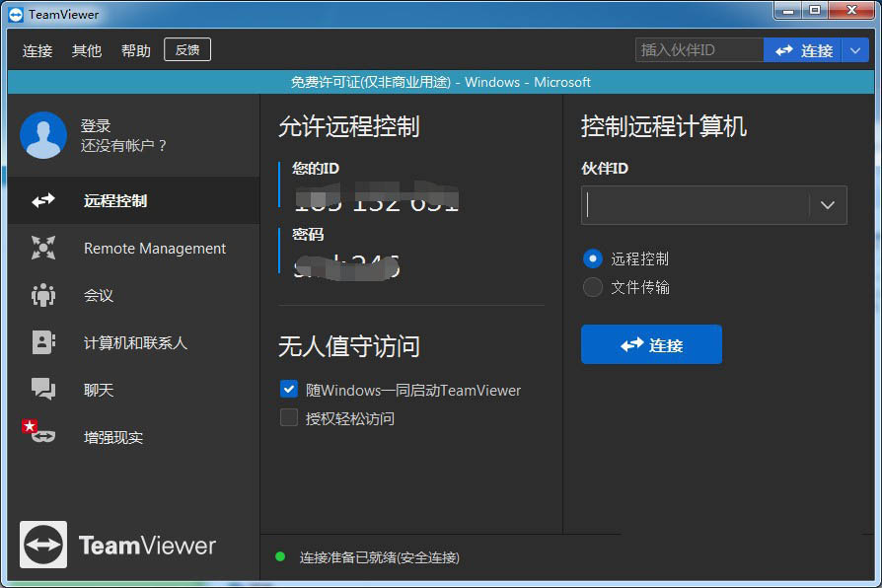
Task: Click the 登录 sign-in link
Action: pos(96,125)
